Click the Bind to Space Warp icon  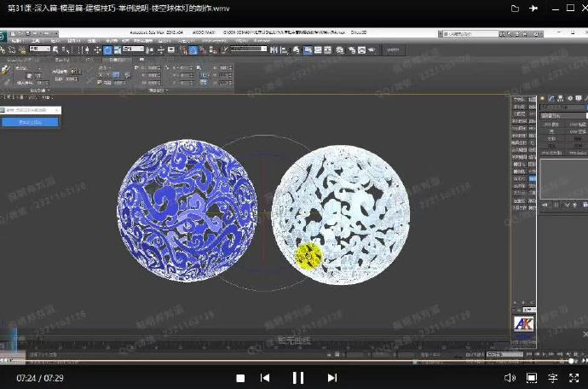click(x=22, y=50)
